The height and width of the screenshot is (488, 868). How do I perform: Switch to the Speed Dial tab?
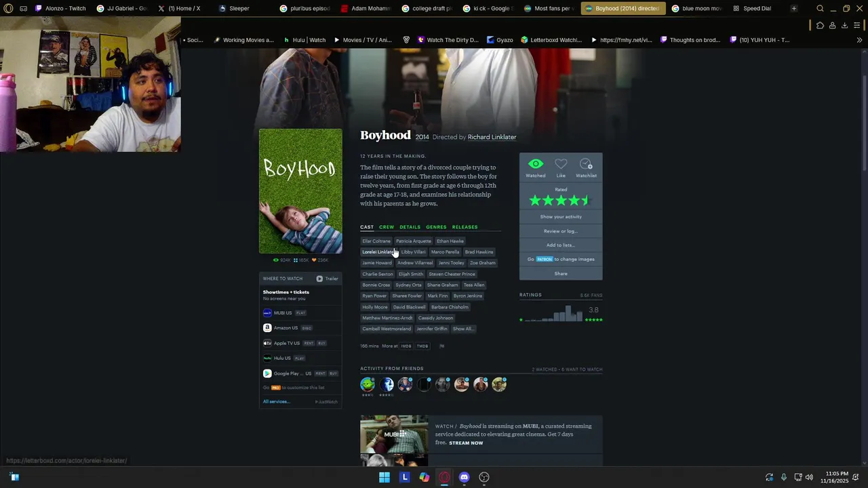[751, 9]
